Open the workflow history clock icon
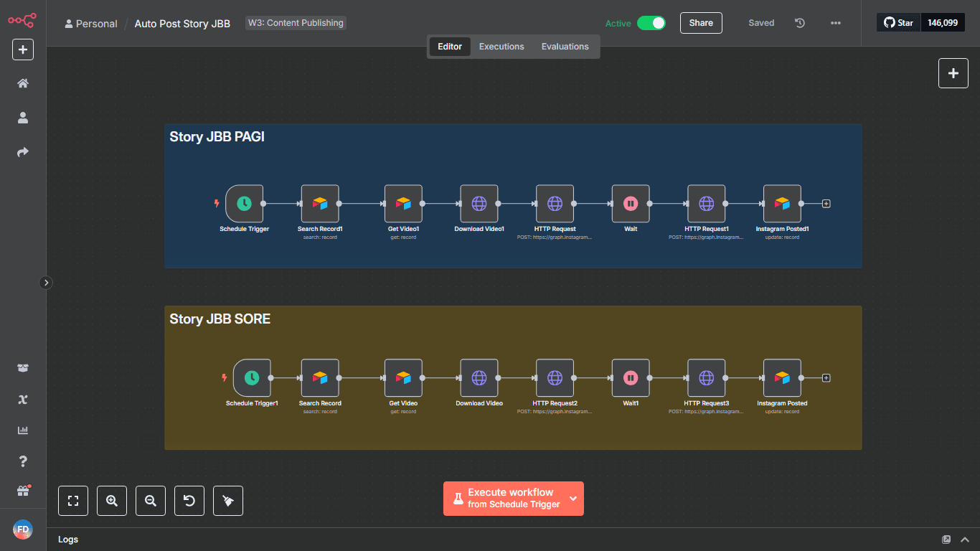980x551 pixels. pos(800,23)
